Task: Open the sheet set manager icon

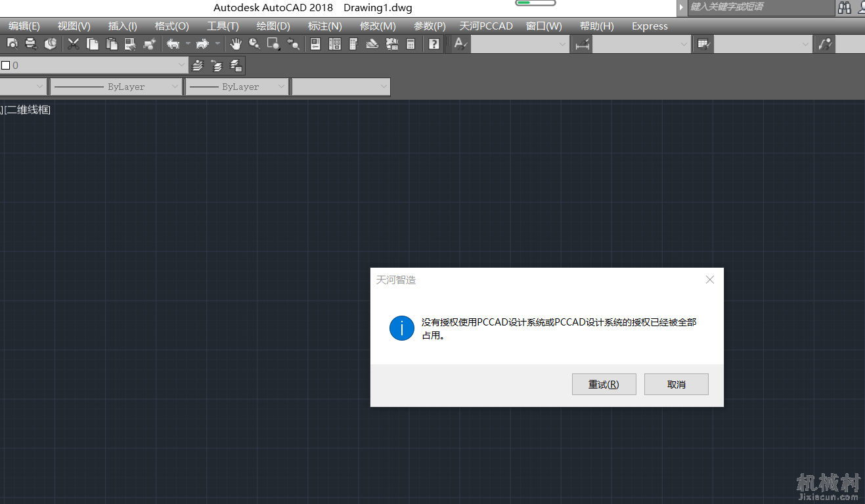Action: tap(372, 44)
